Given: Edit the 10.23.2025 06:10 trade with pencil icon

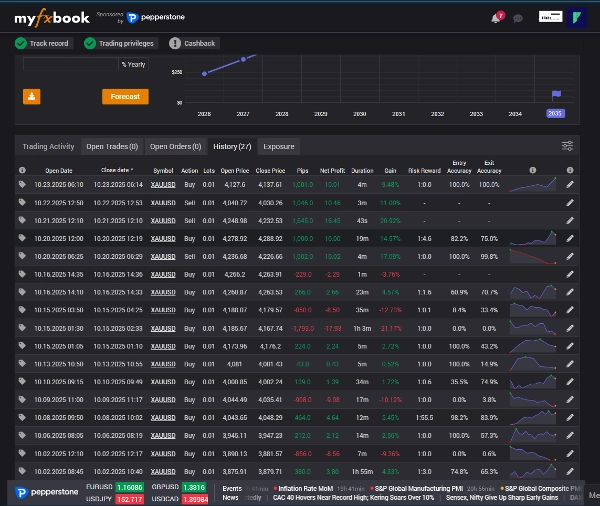Looking at the screenshot, I should tap(570, 184).
